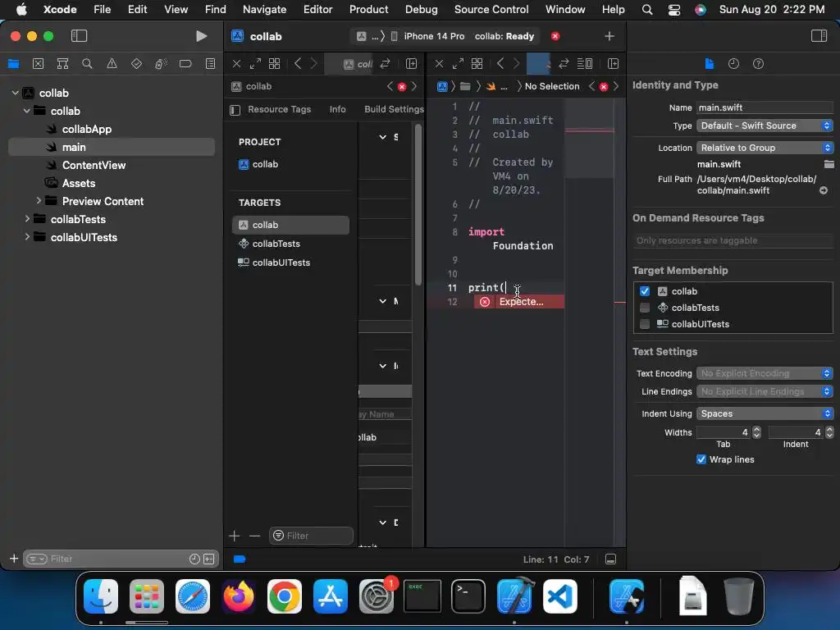Image resolution: width=840 pixels, height=630 pixels.
Task: Select the Quick Help inspector icon
Action: coord(758,64)
